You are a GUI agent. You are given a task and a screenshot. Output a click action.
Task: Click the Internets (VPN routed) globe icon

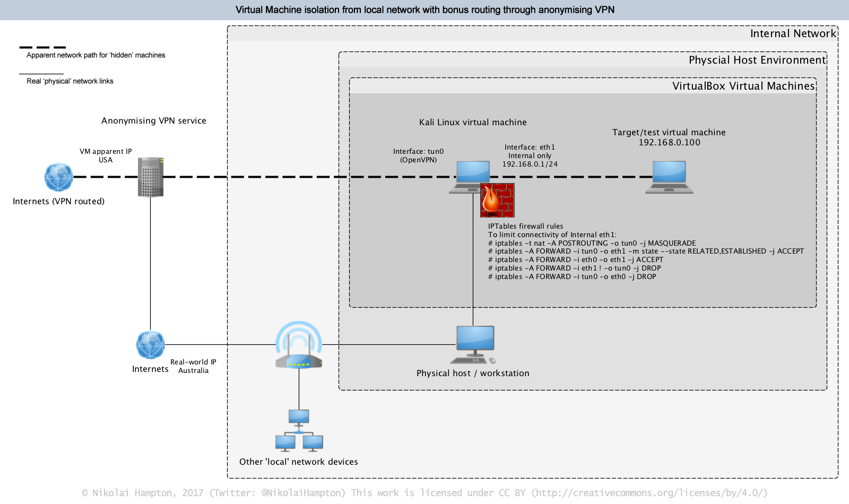[58, 177]
